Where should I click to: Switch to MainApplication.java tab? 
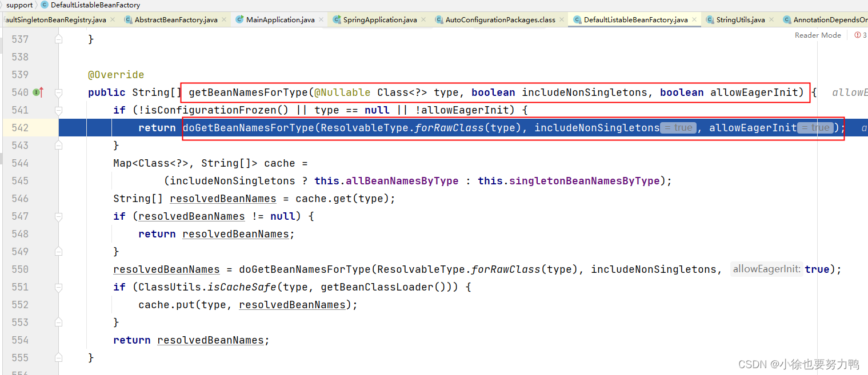[280, 19]
